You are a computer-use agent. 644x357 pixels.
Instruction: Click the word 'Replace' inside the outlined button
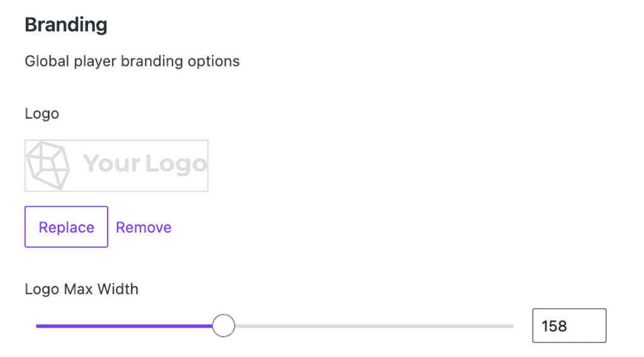point(67,228)
